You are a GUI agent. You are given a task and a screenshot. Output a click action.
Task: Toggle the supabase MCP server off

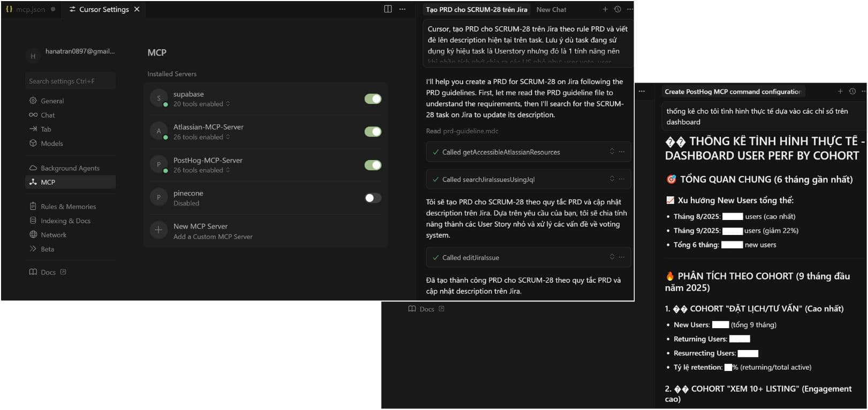[x=373, y=98]
